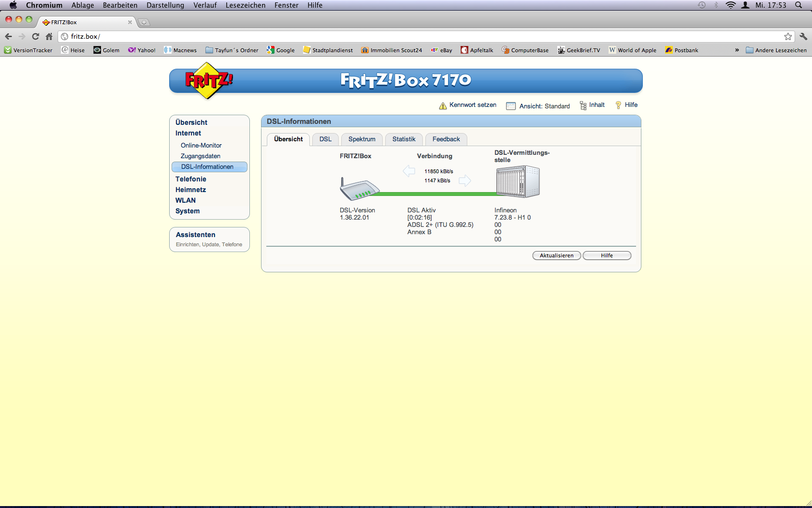812x508 pixels.
Task: Select the Übersicht tab in DSL-Informationen
Action: (289, 139)
